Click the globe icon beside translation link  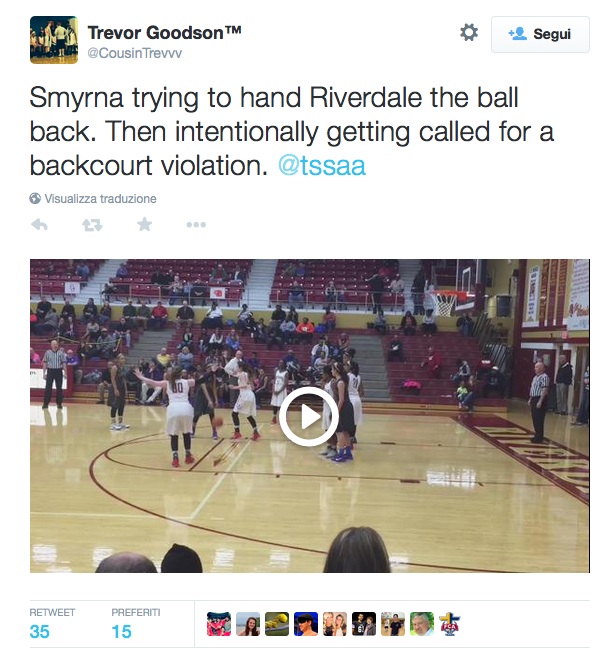click(x=35, y=199)
